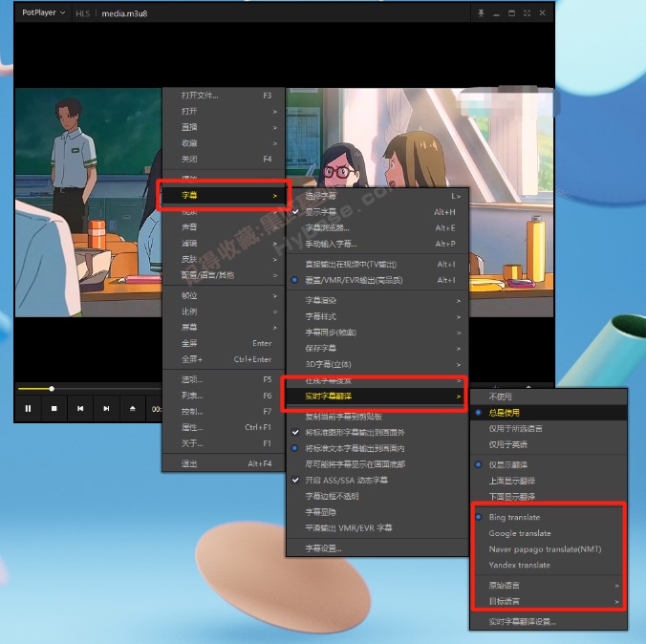Choose Naver papago translate(NMT) engine
Screen dimensions: 646x644
[x=549, y=549]
